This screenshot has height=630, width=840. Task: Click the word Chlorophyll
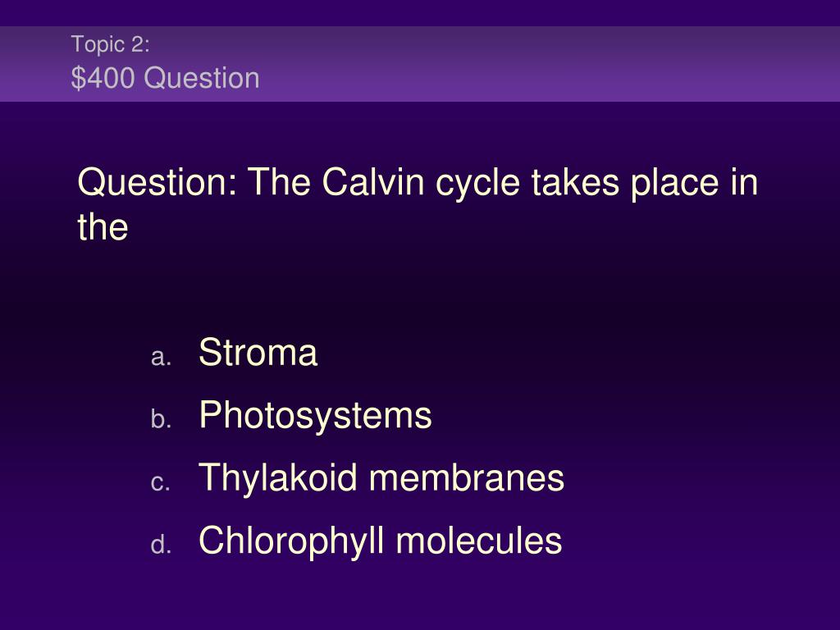coord(291,541)
